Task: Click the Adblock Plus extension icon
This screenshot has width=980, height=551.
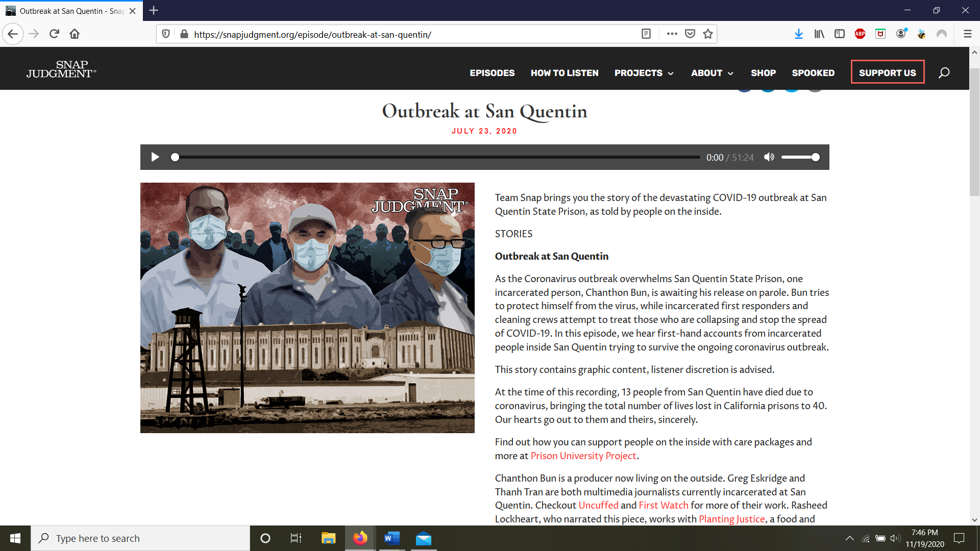Action: click(x=860, y=34)
